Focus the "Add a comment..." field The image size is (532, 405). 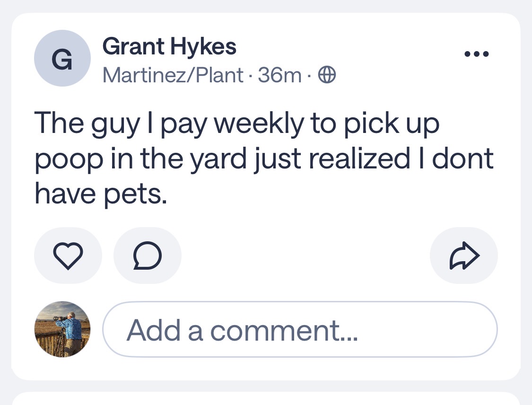pyautogui.click(x=300, y=330)
